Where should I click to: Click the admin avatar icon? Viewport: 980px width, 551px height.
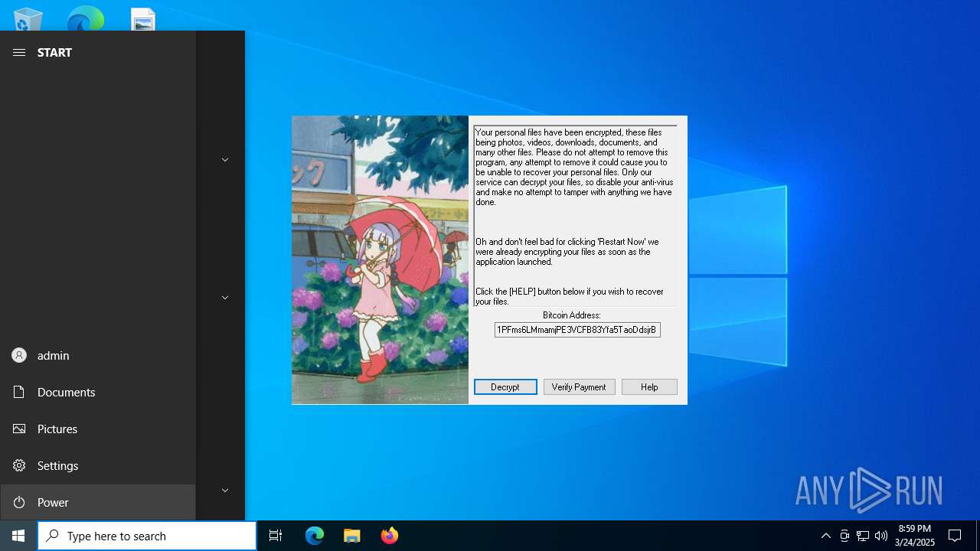(x=19, y=355)
